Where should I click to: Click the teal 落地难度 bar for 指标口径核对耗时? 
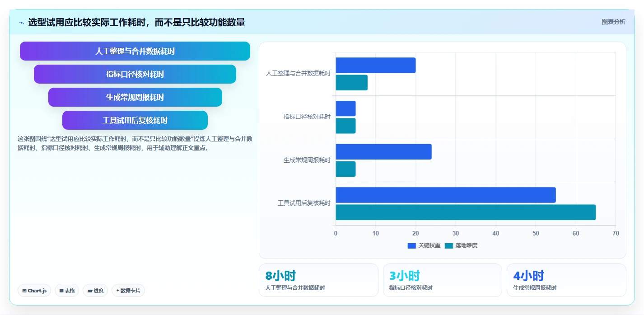tap(346, 126)
